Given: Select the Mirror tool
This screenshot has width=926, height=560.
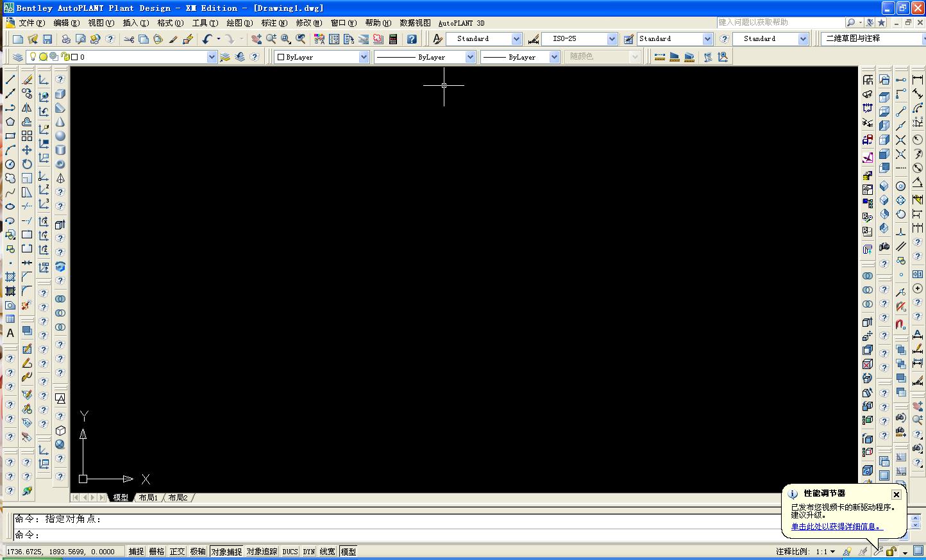Looking at the screenshot, I should (x=27, y=108).
